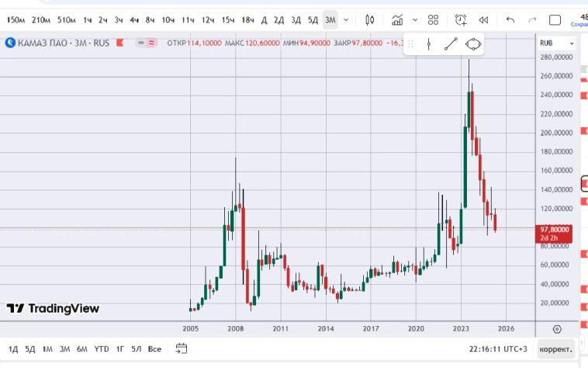The width and height of the screenshot is (588, 368).
Task: Click the КАМАЗ ПАО symbol title
Action: pyautogui.click(x=43, y=43)
